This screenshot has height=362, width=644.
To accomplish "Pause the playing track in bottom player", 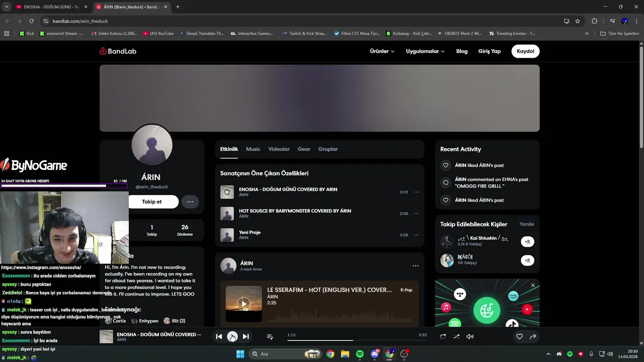I will (232, 336).
